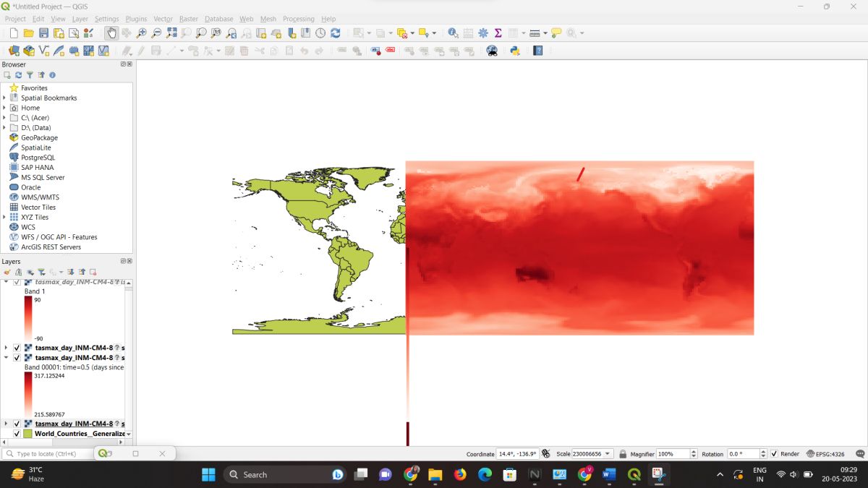Click the Zoom Full extent icon
The width and height of the screenshot is (868, 488).
171,33
